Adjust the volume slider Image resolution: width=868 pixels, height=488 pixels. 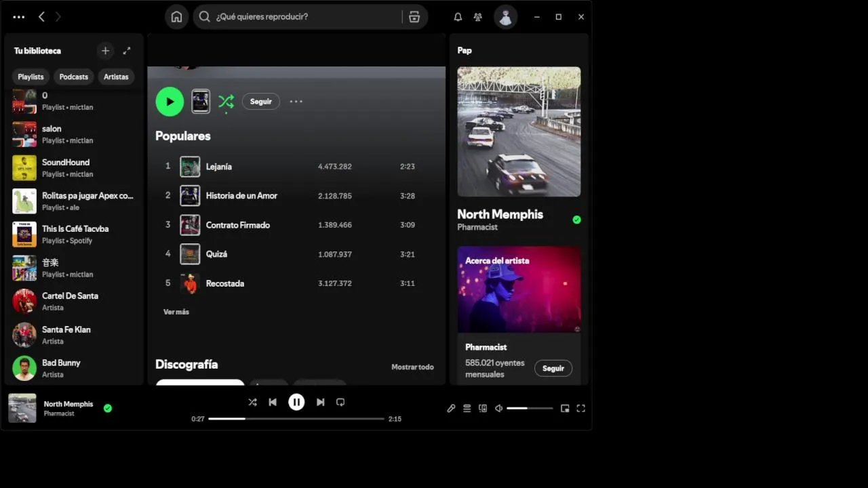pos(530,408)
